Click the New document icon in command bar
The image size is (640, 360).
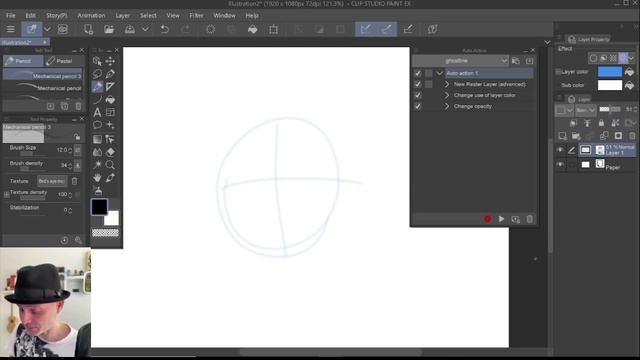pyautogui.click(x=88, y=29)
